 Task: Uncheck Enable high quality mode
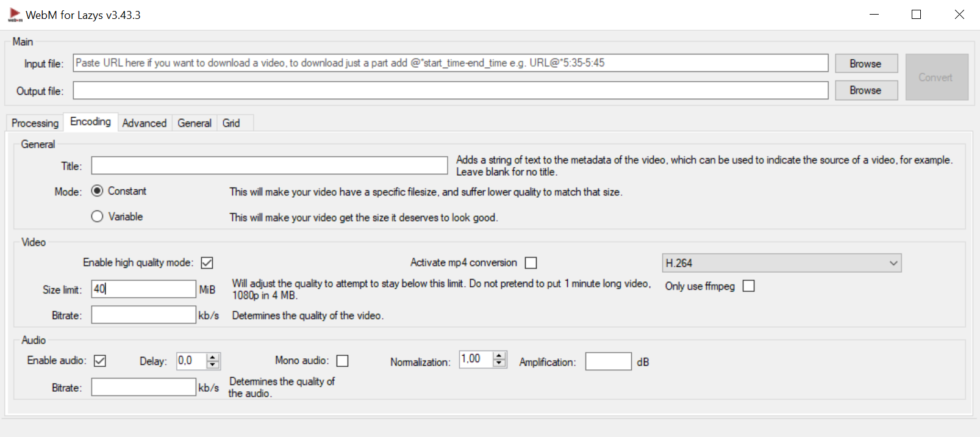(207, 263)
